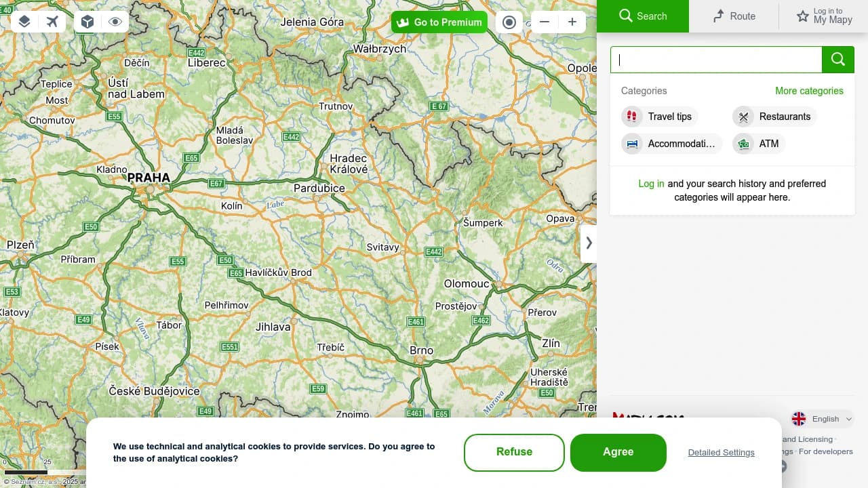Click the Havlíčkův Brod label on the map
The image size is (868, 488).
click(x=278, y=272)
